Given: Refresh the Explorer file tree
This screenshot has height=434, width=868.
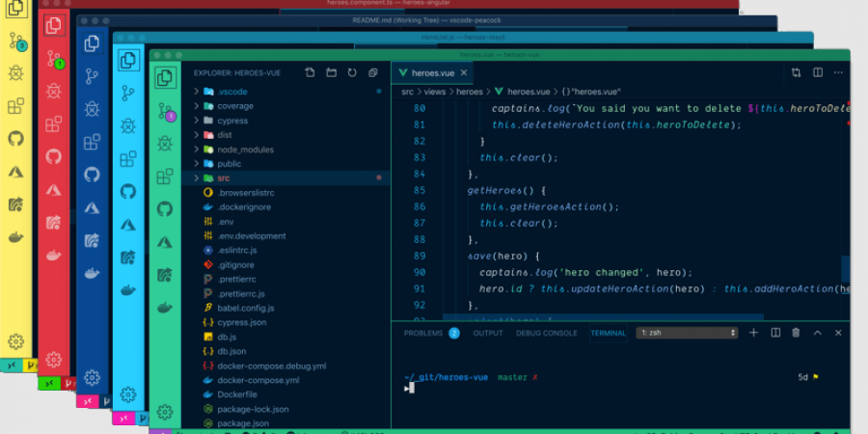Looking at the screenshot, I should coord(352,72).
